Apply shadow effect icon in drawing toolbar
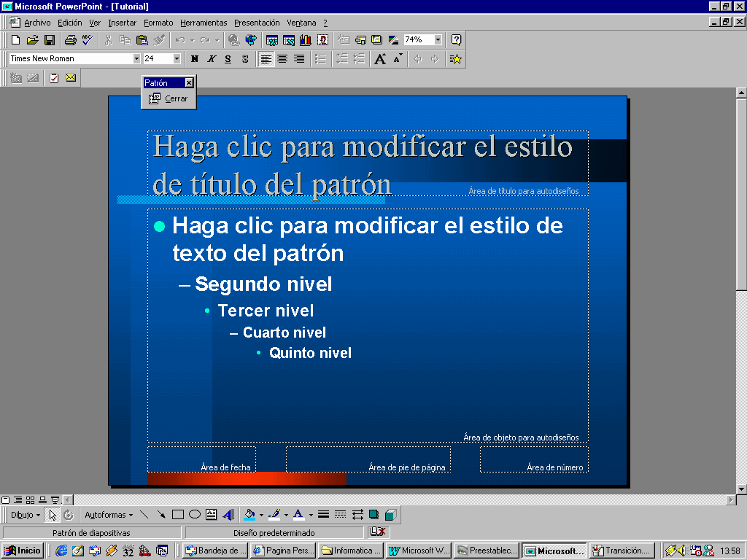 coord(374,515)
